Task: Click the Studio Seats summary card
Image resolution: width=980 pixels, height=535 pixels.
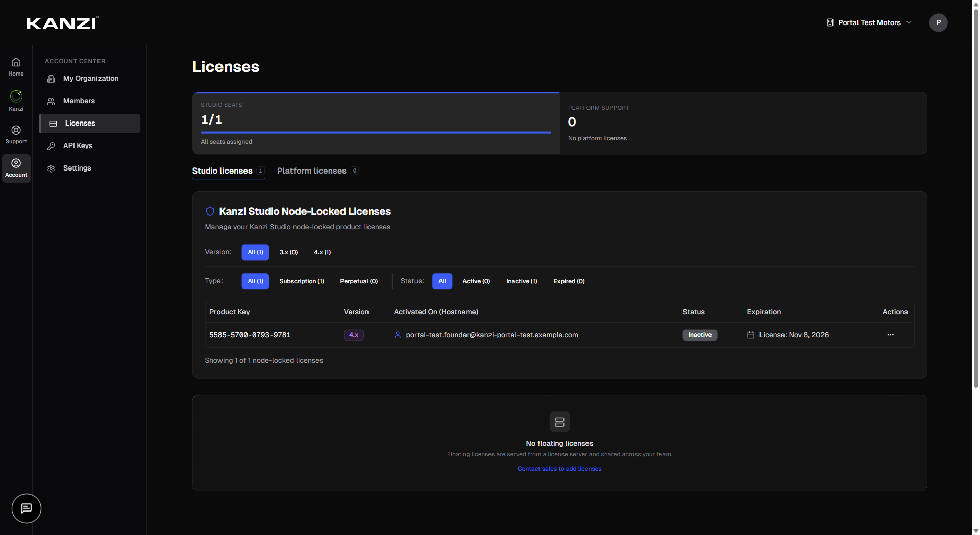Action: coord(376,124)
